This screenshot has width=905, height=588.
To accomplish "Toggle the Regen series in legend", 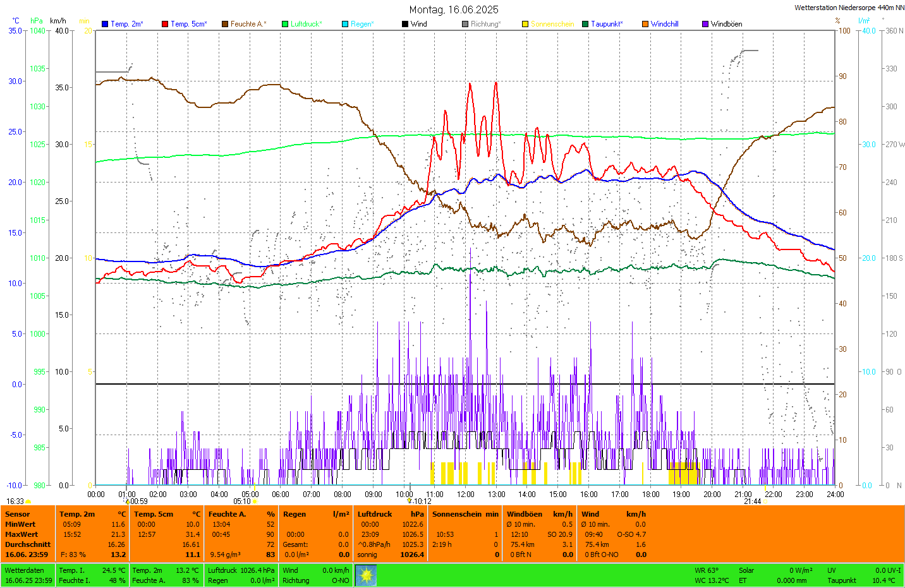I will (361, 24).
